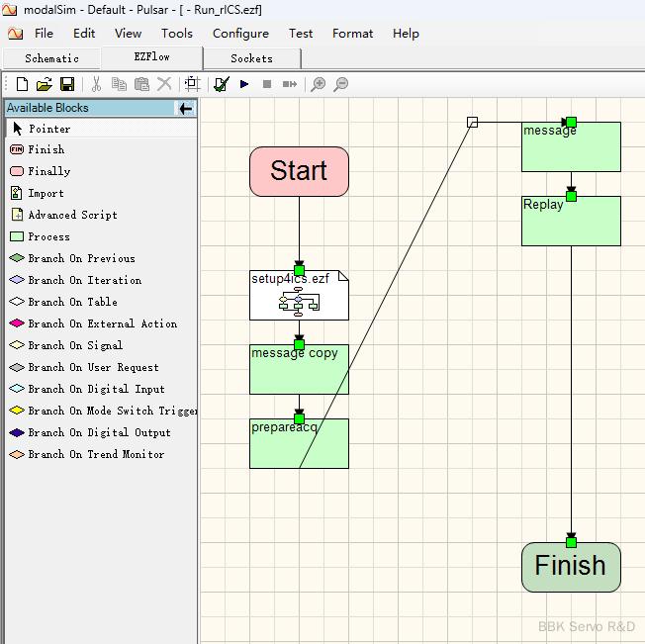Choose the Advanced Script block

pyautogui.click(x=72, y=215)
